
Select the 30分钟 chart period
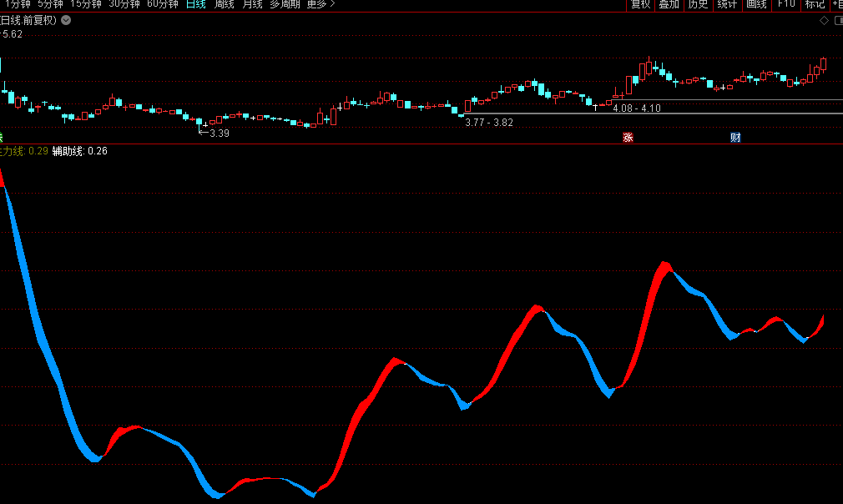pos(124,4)
